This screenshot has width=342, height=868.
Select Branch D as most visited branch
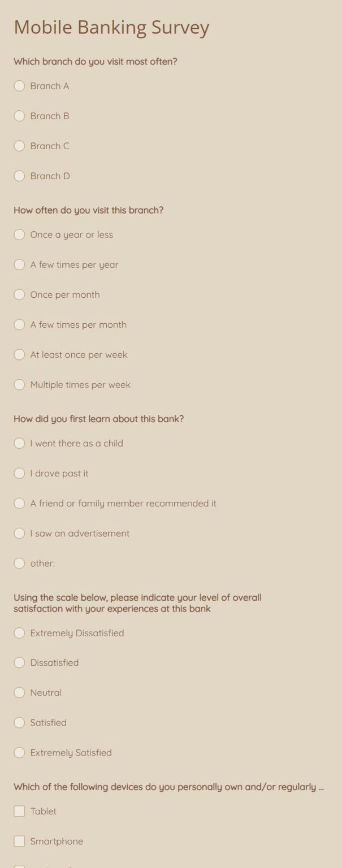pyautogui.click(x=19, y=176)
